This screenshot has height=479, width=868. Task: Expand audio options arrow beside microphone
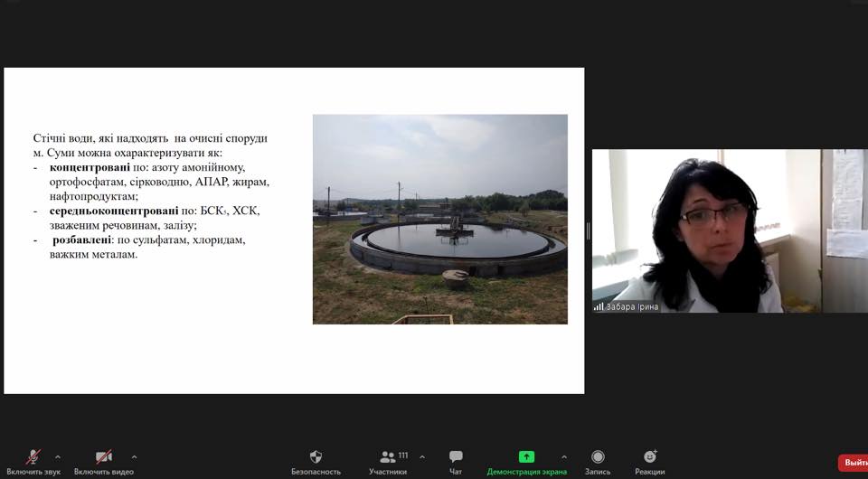(x=58, y=456)
